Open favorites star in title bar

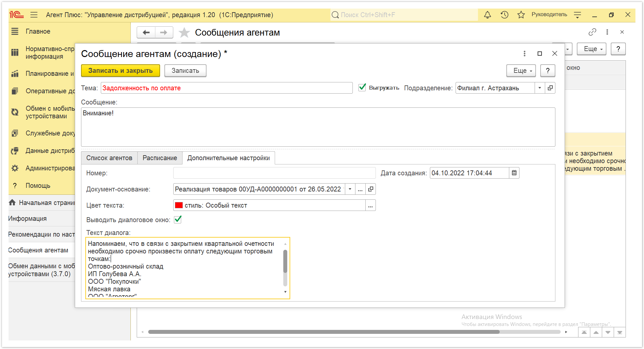(521, 15)
